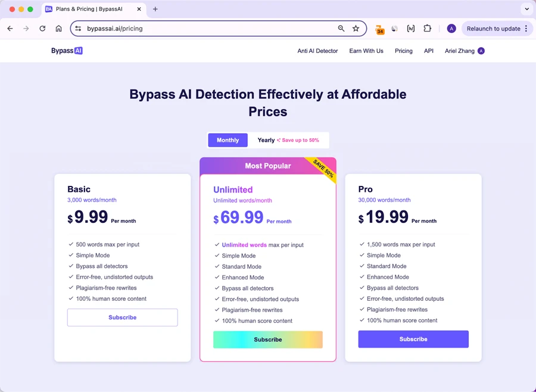Click the 3,000 words/month text
The height and width of the screenshot is (392, 536).
(92, 200)
